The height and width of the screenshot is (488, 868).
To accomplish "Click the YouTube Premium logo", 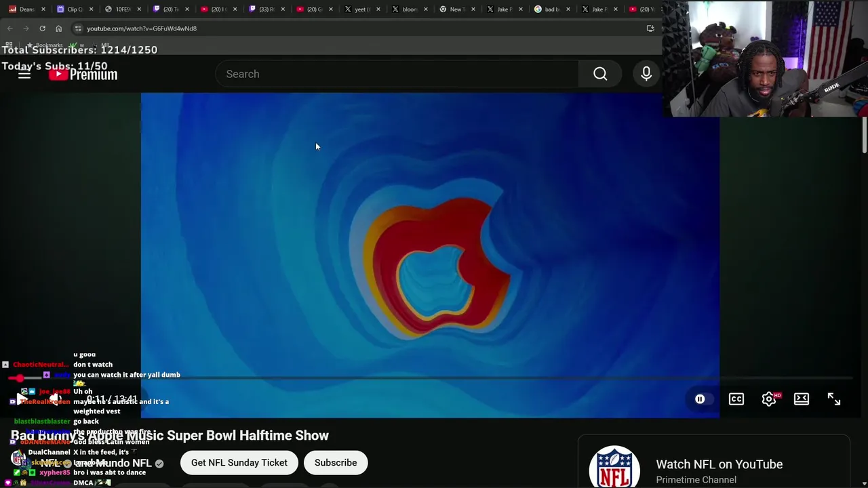I will [83, 75].
